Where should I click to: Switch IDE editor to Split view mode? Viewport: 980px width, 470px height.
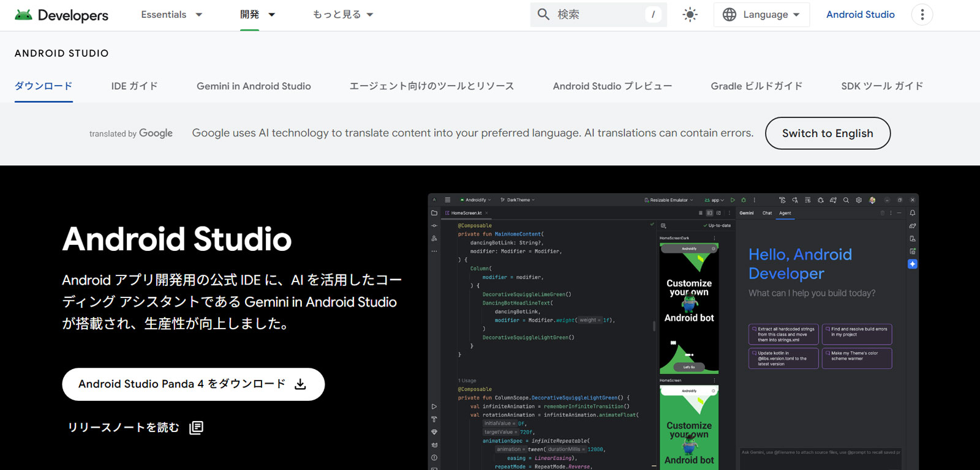point(709,213)
